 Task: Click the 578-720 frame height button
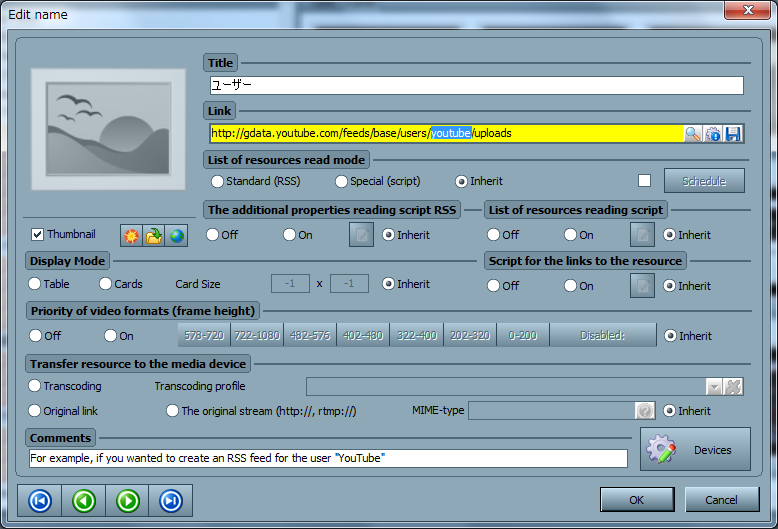(x=204, y=335)
